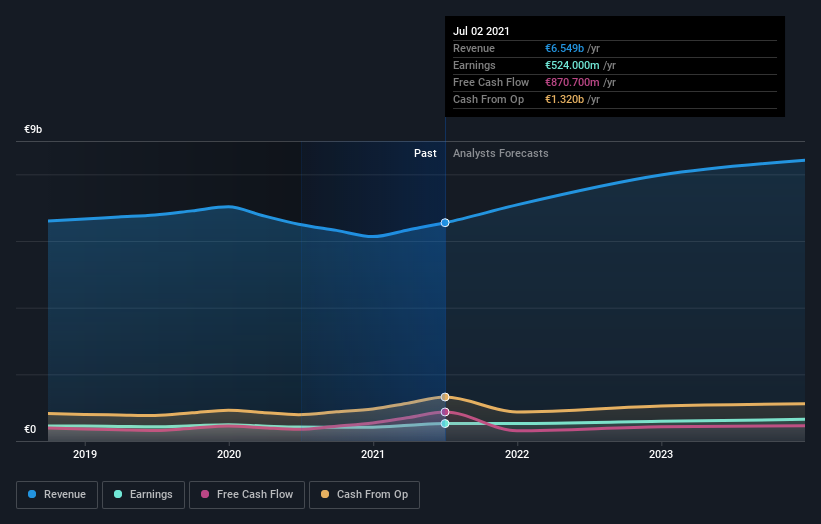This screenshot has height=524, width=821.
Task: Toggle the Cash From Op legend button
Action: 364,495
